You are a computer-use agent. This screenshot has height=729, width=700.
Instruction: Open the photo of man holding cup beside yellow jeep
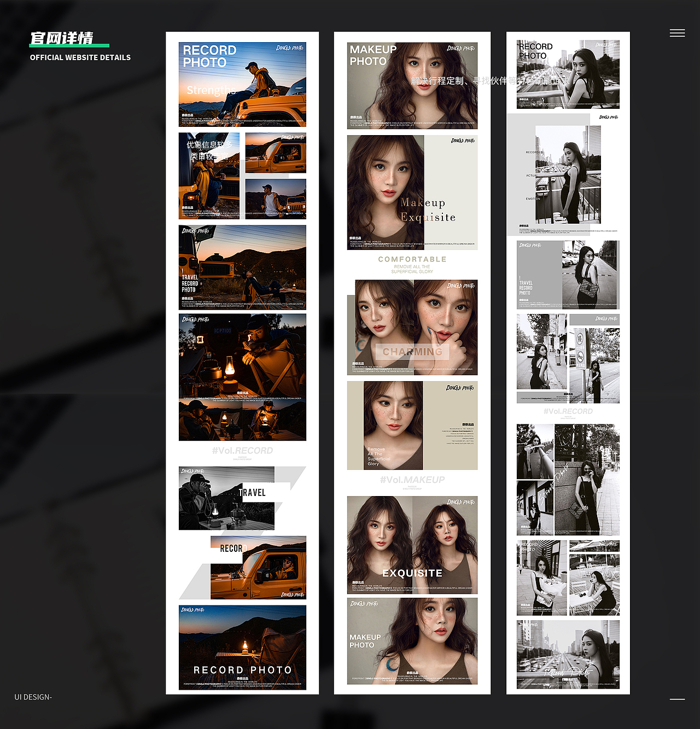209,176
